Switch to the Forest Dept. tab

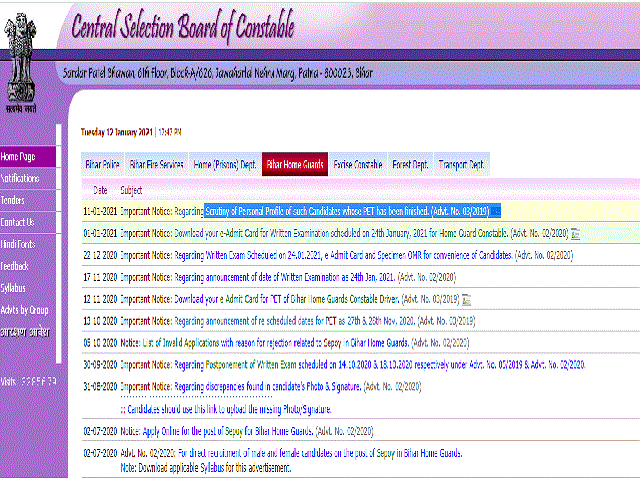(410, 164)
